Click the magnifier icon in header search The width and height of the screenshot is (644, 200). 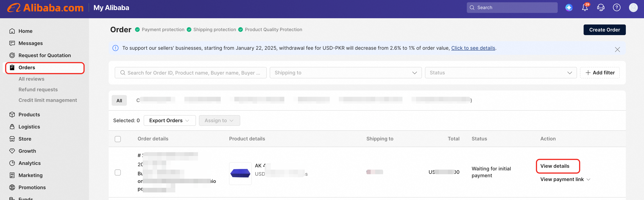[x=472, y=8]
